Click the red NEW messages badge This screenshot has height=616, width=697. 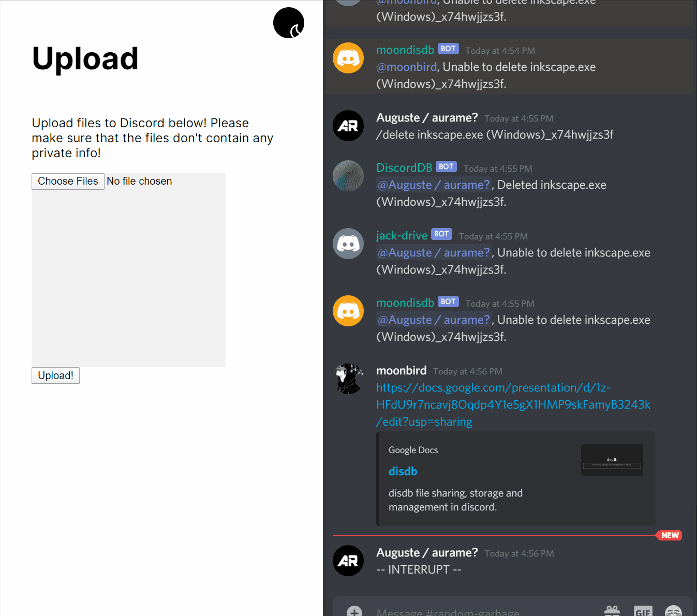669,535
